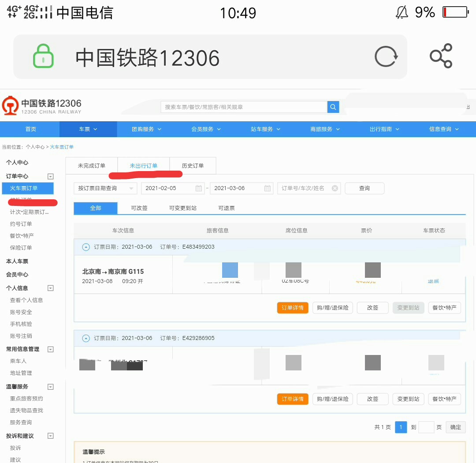Collapse the 个人信息 sidebar section
Image resolution: width=476 pixels, height=463 pixels.
tap(51, 288)
